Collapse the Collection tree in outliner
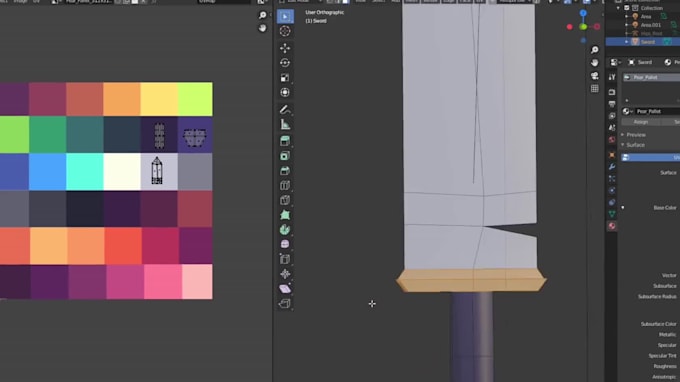 pyautogui.click(x=618, y=8)
